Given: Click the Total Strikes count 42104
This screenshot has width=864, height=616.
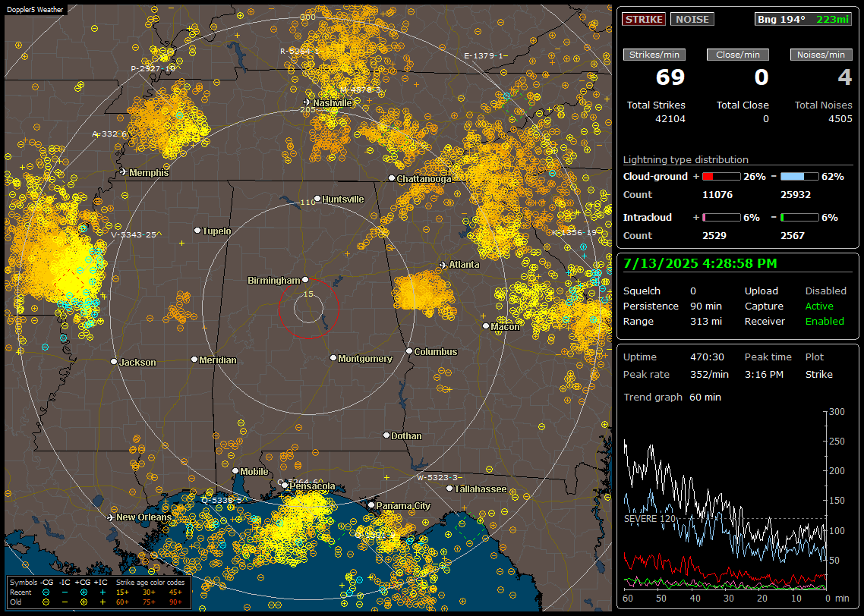Looking at the screenshot, I should coord(670,119).
